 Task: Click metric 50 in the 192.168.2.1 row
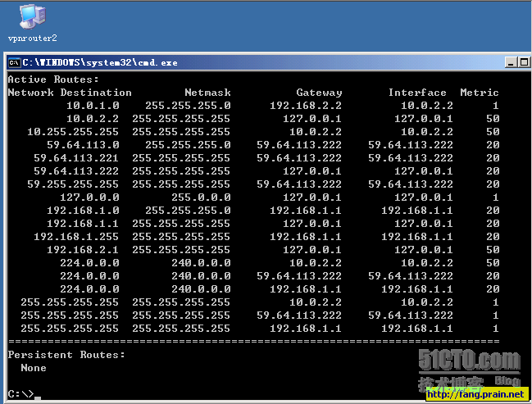click(493, 250)
